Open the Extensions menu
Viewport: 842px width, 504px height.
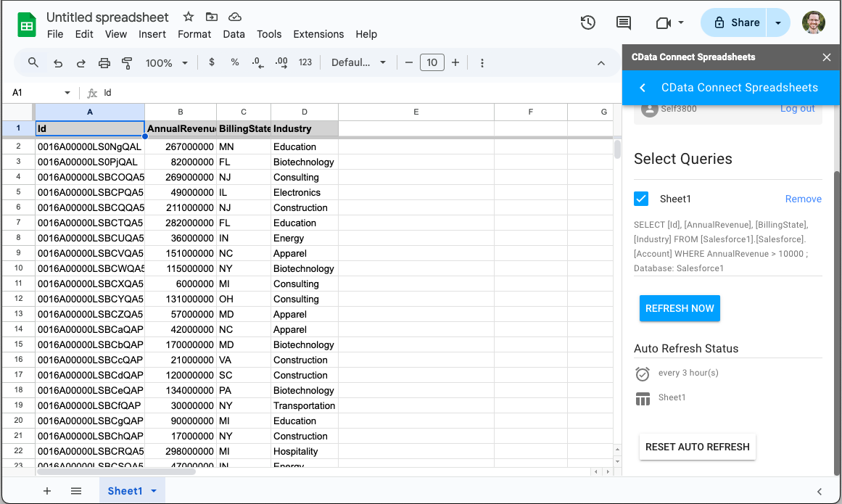click(318, 34)
